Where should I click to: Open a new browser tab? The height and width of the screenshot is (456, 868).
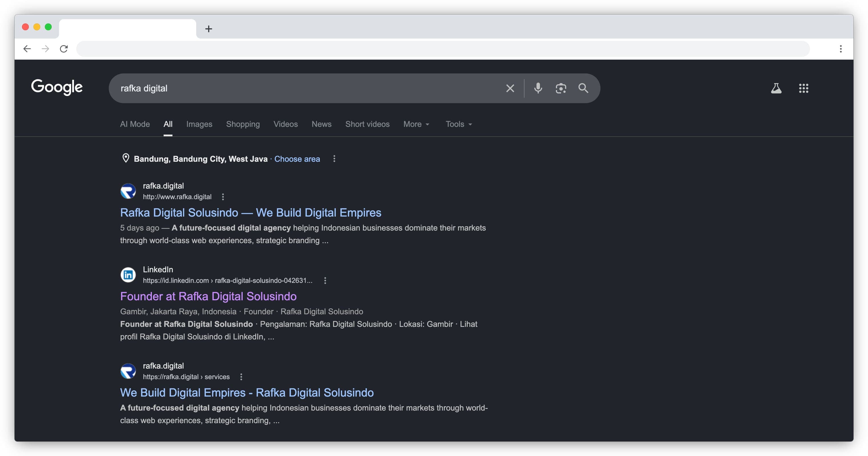(x=208, y=29)
